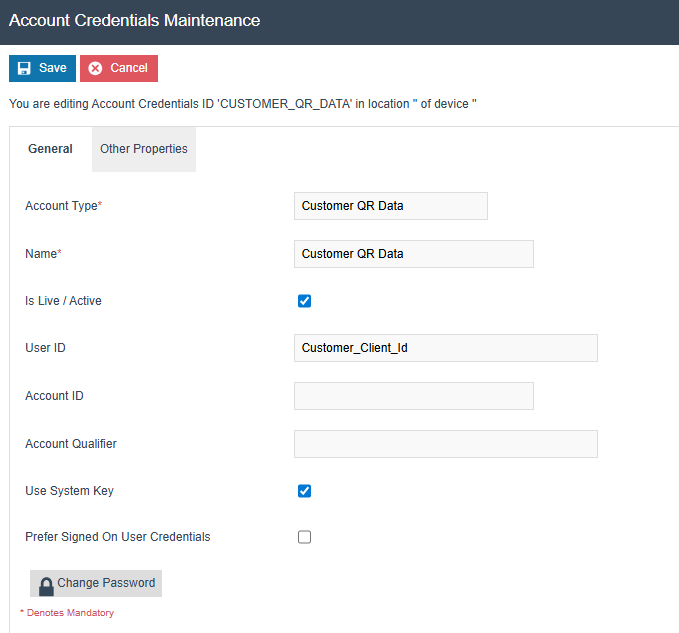Click the empty Account Qualifier field
The image size is (679, 633).
pyautogui.click(x=446, y=444)
